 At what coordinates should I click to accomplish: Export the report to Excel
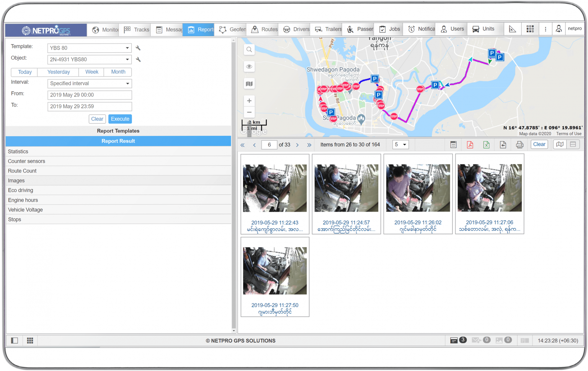coord(486,145)
